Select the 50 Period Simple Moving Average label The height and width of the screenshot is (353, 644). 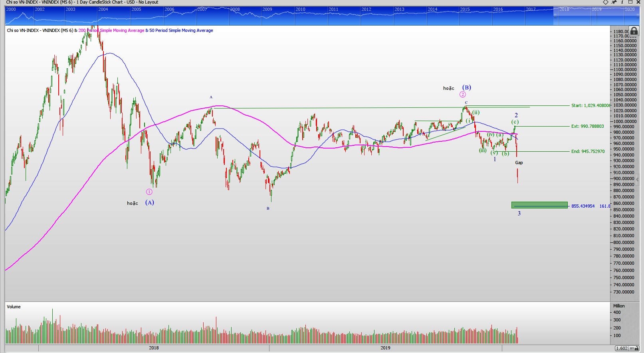click(x=181, y=30)
